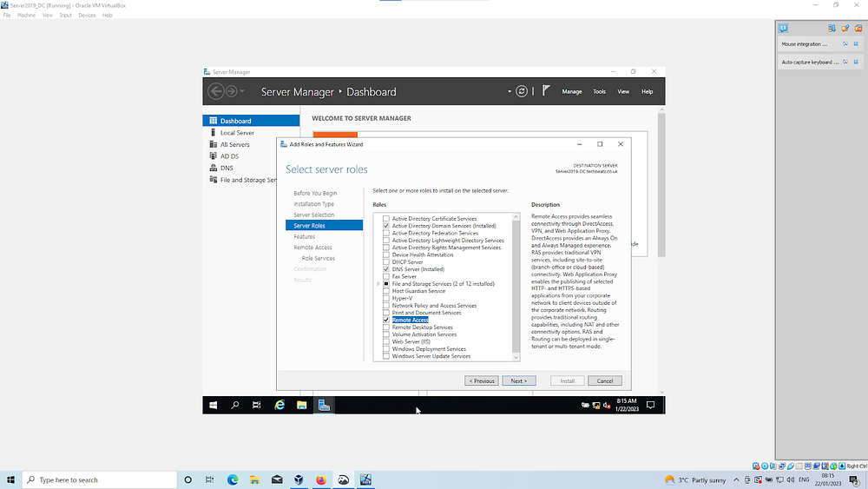This screenshot has height=489, width=868.
Task: Click Server Manager dashboard vertical scrollbar
Action: (661, 184)
